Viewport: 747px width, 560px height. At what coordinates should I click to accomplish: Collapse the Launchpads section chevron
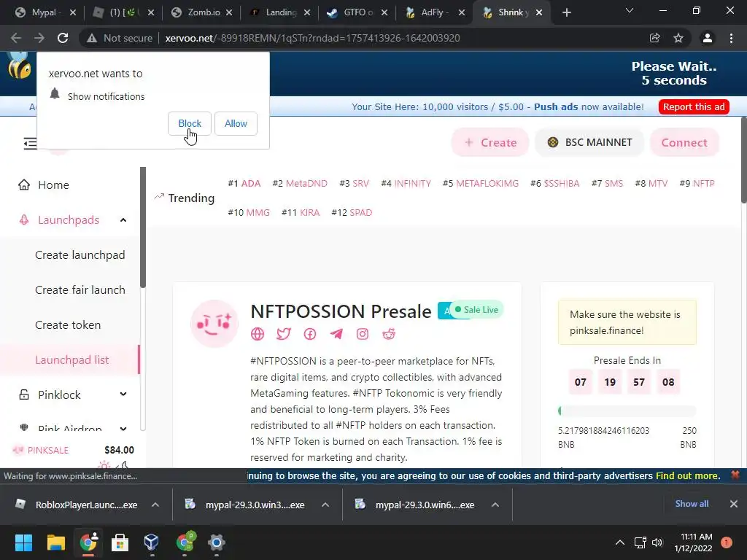click(x=123, y=220)
